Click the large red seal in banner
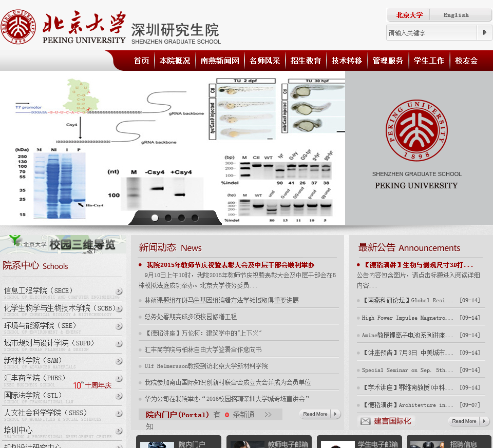 416,130
